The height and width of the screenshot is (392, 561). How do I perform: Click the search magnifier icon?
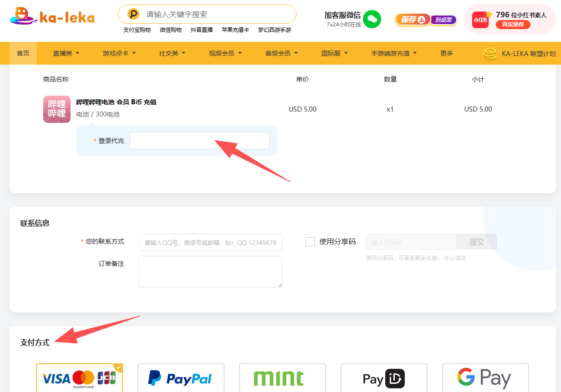pyautogui.click(x=133, y=14)
